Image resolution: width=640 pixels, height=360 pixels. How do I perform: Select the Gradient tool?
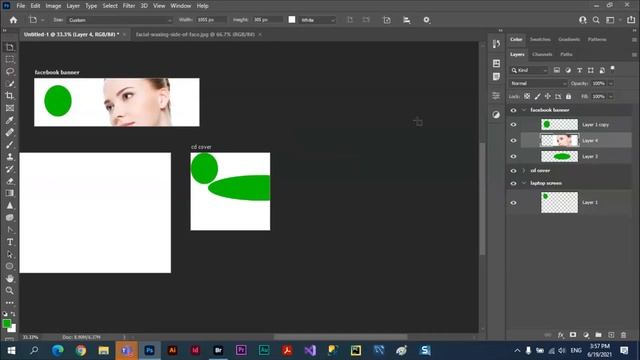(x=10, y=193)
